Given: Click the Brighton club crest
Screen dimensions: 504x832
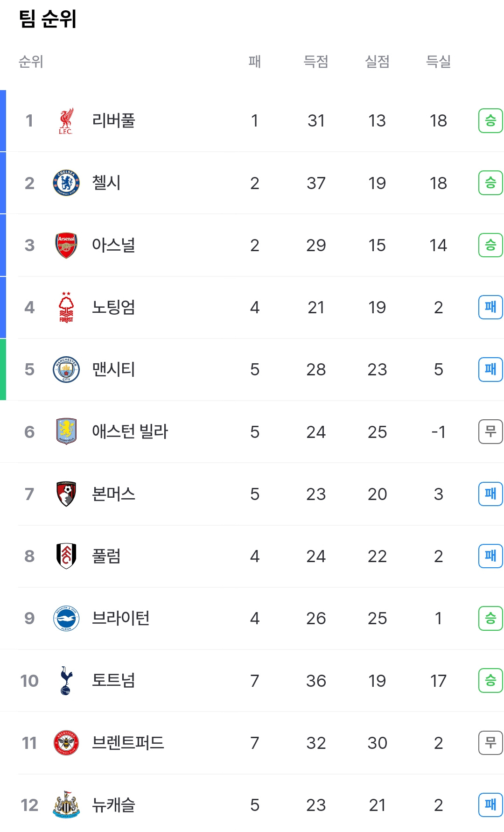Looking at the screenshot, I should tap(66, 618).
